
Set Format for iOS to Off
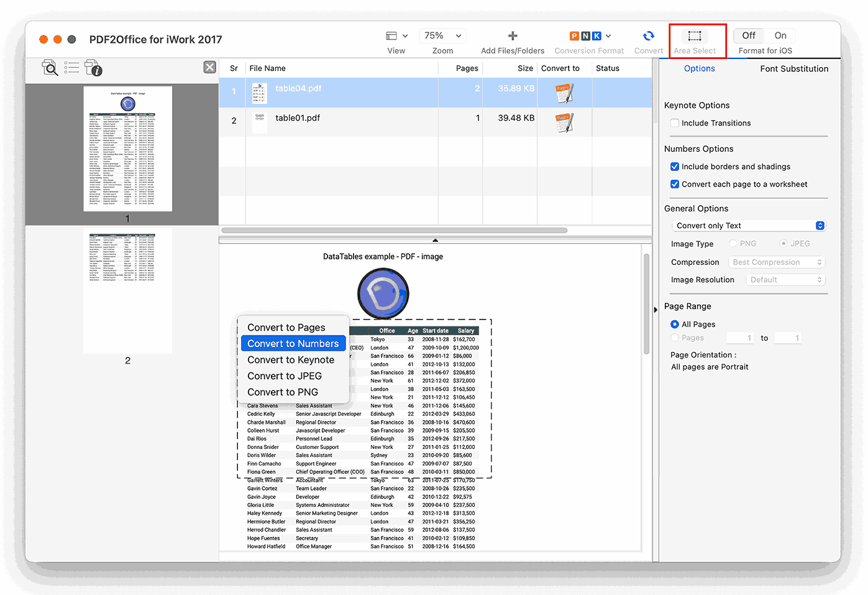[x=749, y=35]
